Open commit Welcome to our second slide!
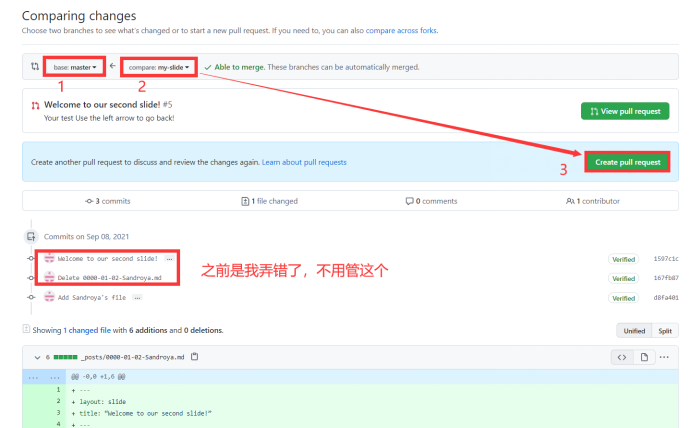The height and width of the screenshot is (428, 692). click(x=108, y=259)
